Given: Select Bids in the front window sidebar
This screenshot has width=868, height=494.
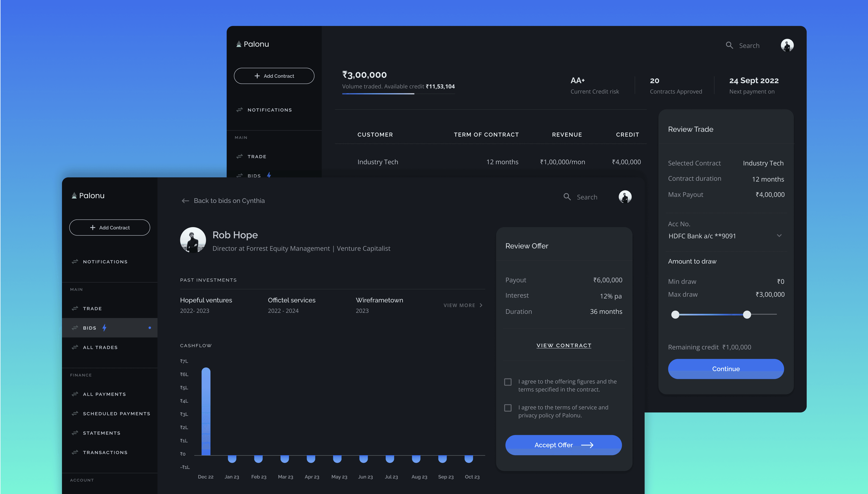Looking at the screenshot, I should [110, 328].
